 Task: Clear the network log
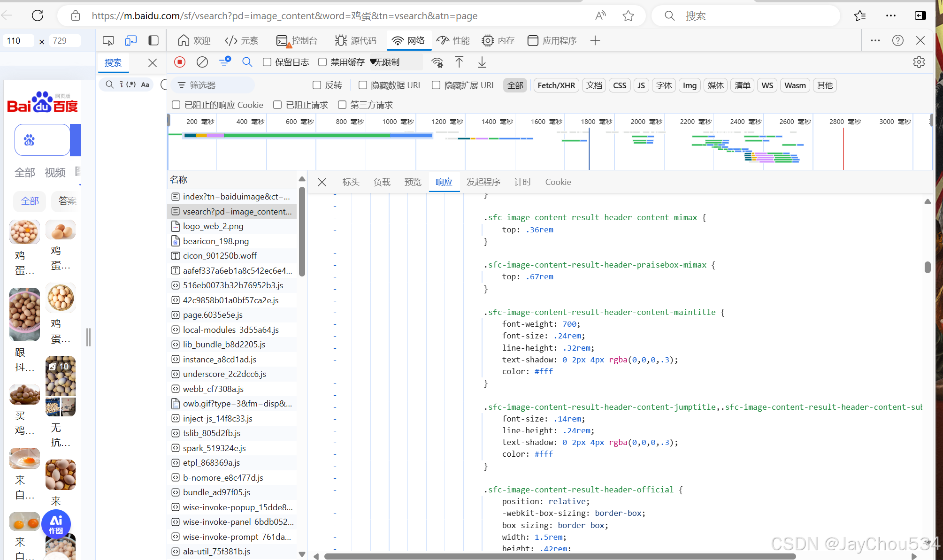coord(202,62)
